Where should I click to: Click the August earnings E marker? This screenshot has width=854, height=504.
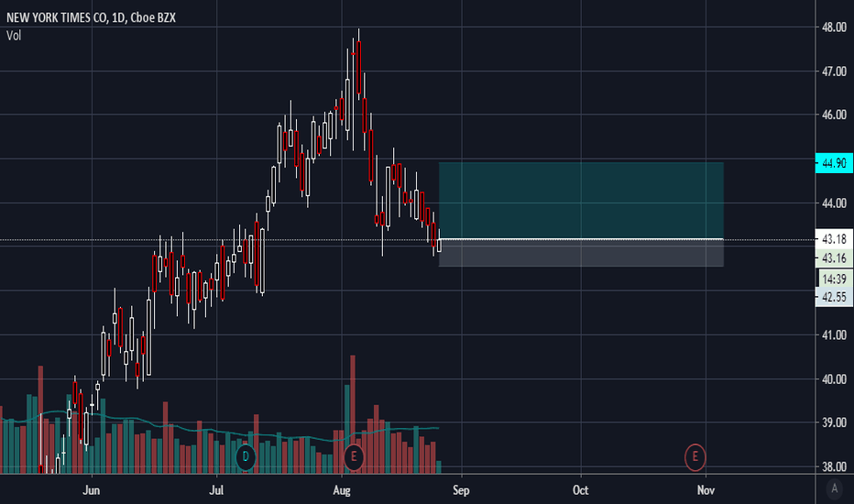point(354,456)
